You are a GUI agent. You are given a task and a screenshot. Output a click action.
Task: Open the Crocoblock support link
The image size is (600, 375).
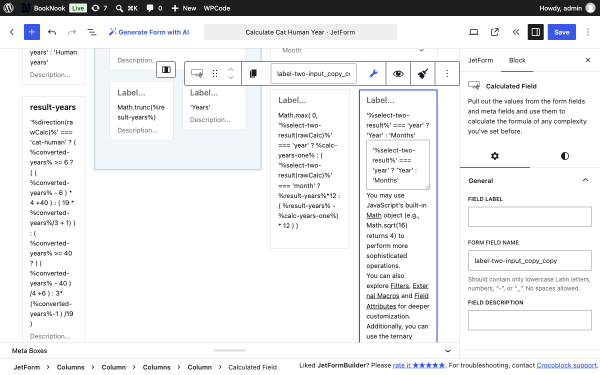566,365
